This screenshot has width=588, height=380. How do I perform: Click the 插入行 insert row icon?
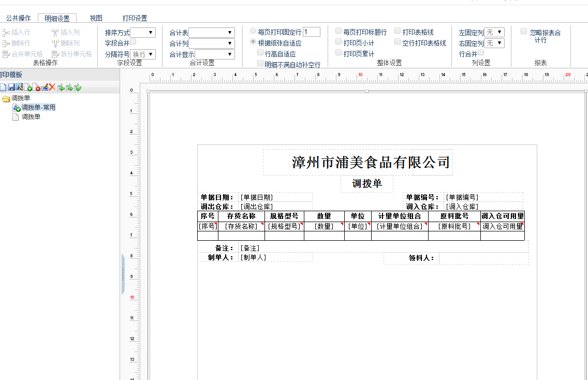pyautogui.click(x=6, y=33)
